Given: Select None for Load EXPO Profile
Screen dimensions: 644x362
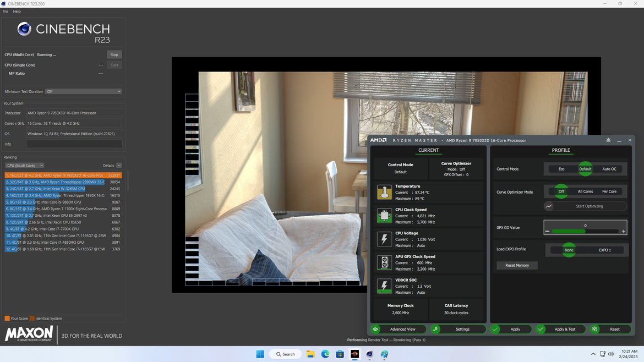Looking at the screenshot, I should click(x=569, y=250).
